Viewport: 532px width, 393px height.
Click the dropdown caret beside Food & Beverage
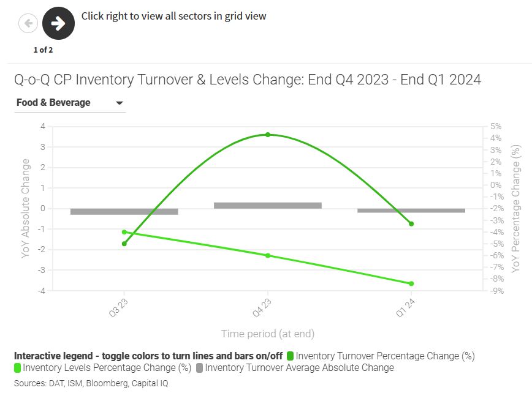pos(120,103)
